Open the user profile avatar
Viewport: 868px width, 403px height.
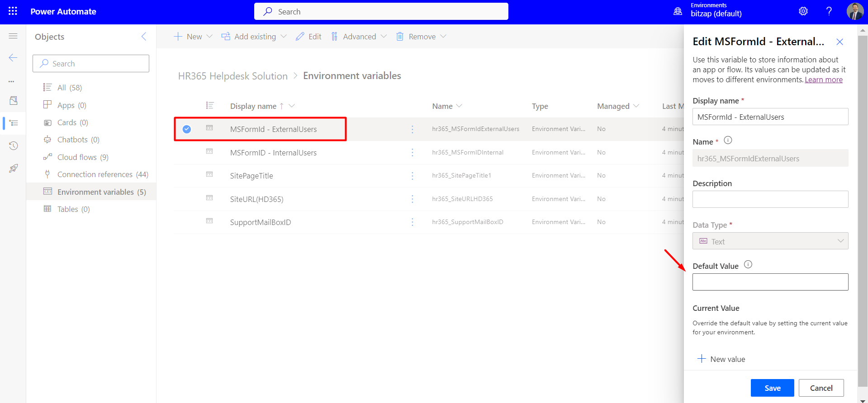click(x=855, y=11)
